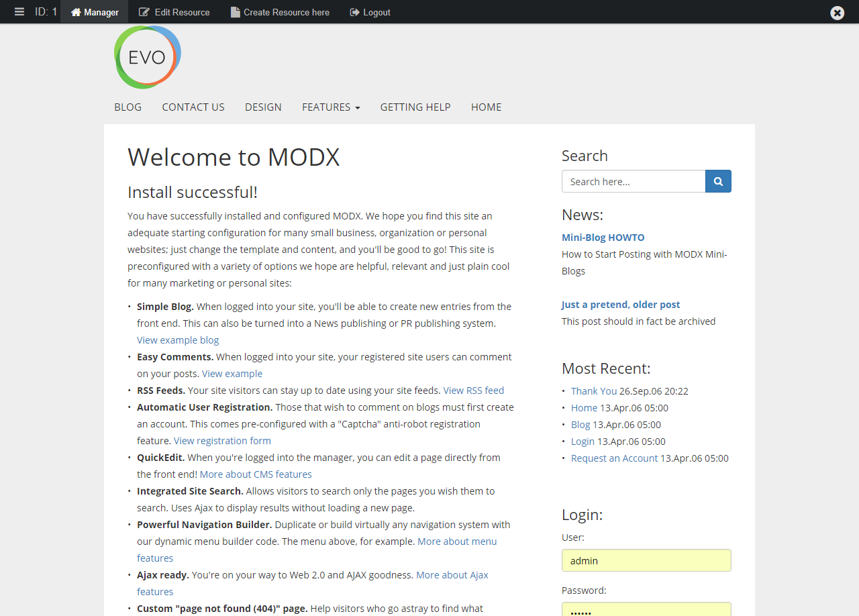Select the BLOG navigation item
Screen dimensions: 859x616
tap(128, 107)
